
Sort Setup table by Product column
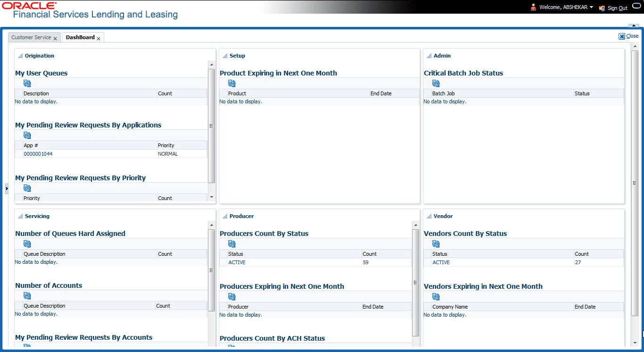coord(298,93)
